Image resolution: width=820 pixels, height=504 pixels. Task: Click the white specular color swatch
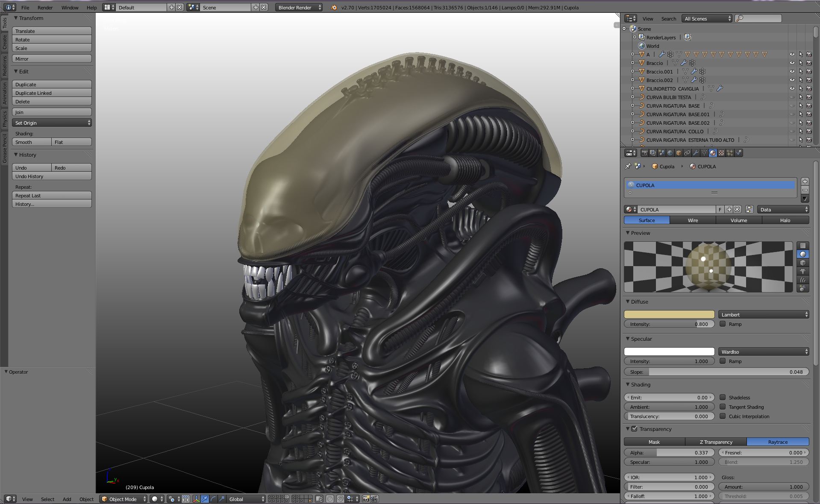coord(669,352)
